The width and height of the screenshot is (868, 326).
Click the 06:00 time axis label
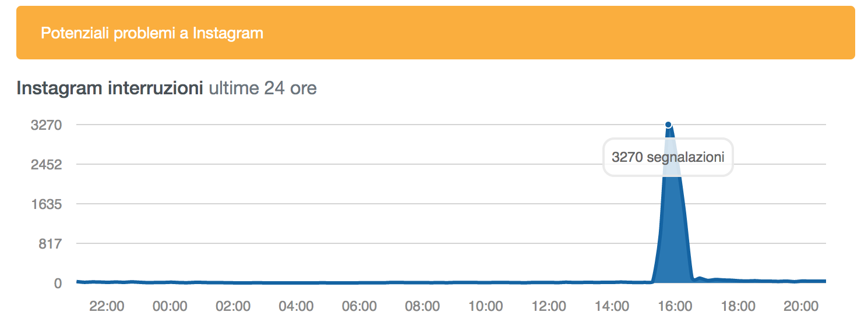[x=359, y=306]
